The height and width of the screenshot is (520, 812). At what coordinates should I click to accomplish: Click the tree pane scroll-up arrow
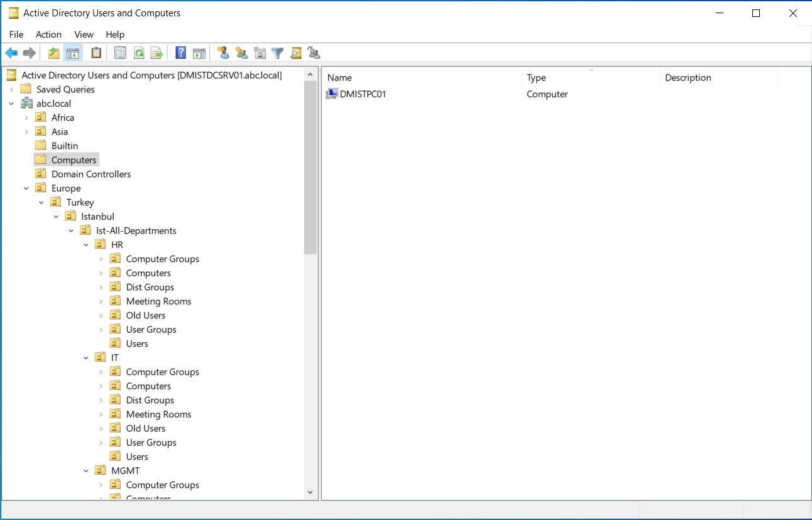[x=310, y=75]
